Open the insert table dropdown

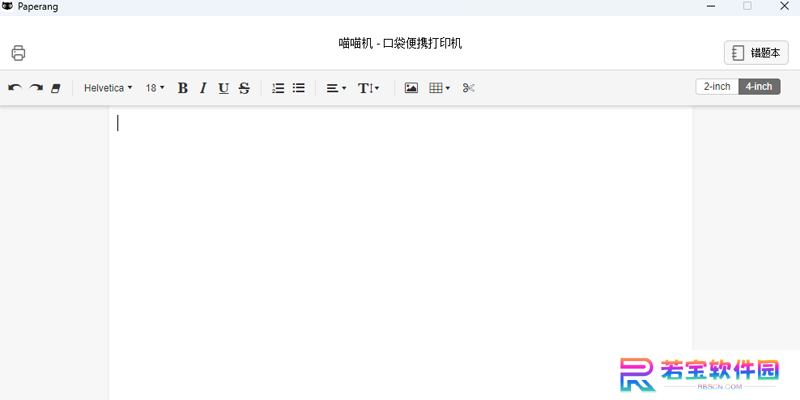[439, 88]
